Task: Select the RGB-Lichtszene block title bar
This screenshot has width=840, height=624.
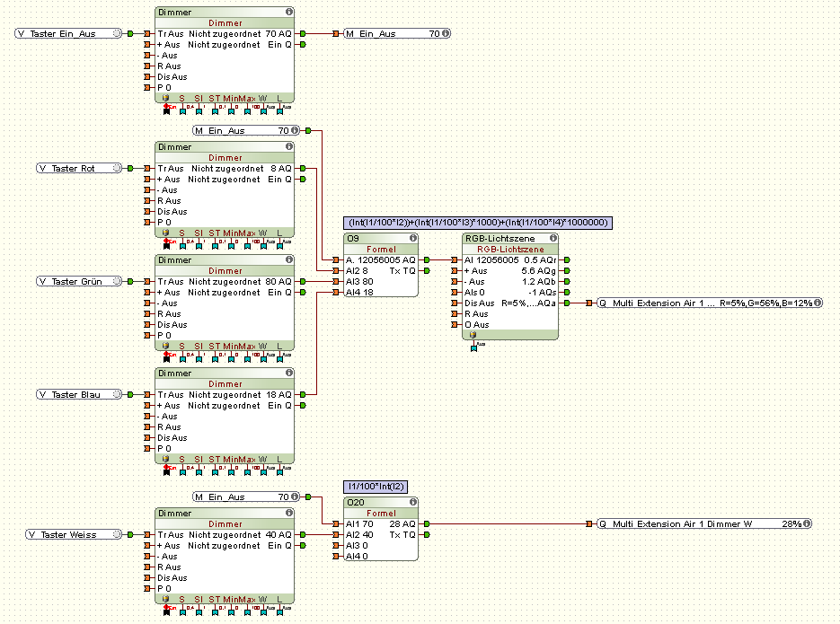Action: pyautogui.click(x=503, y=238)
